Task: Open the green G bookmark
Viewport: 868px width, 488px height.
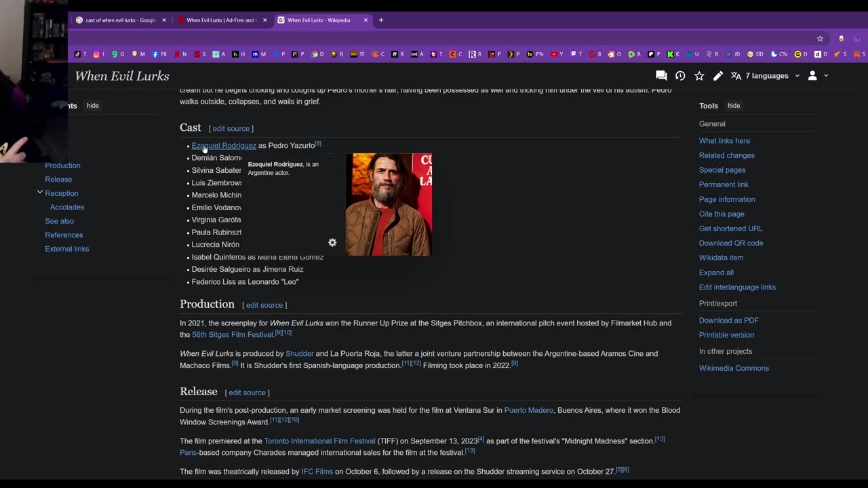Action: coord(118,54)
